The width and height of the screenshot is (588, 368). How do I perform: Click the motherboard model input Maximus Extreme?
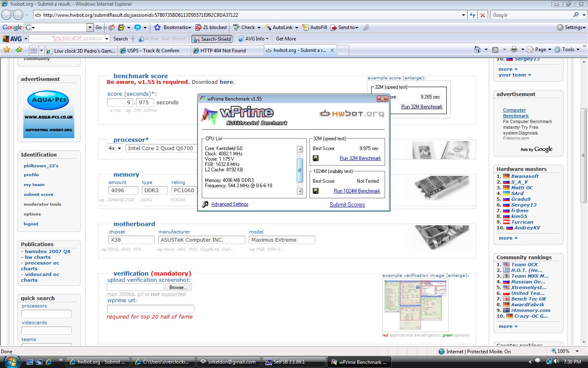(282, 240)
